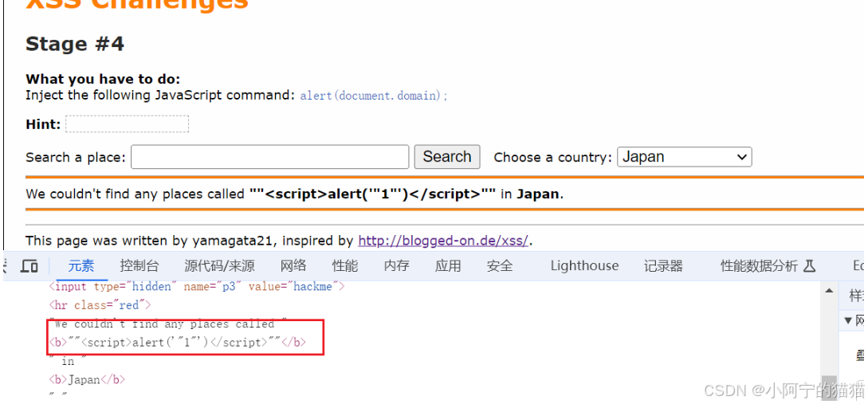868x404 pixels.
Task: Click the alert(document.domain); code text
Action: pos(374,96)
